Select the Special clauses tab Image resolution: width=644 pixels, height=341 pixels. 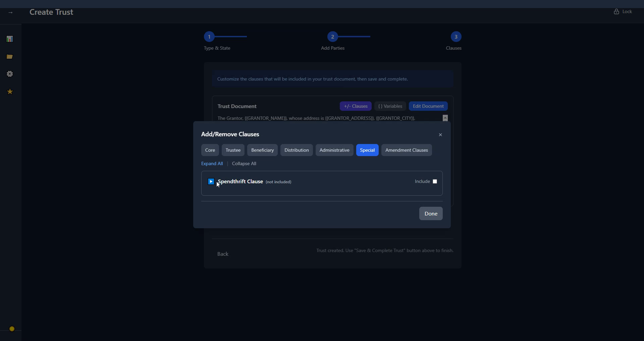[x=367, y=150]
